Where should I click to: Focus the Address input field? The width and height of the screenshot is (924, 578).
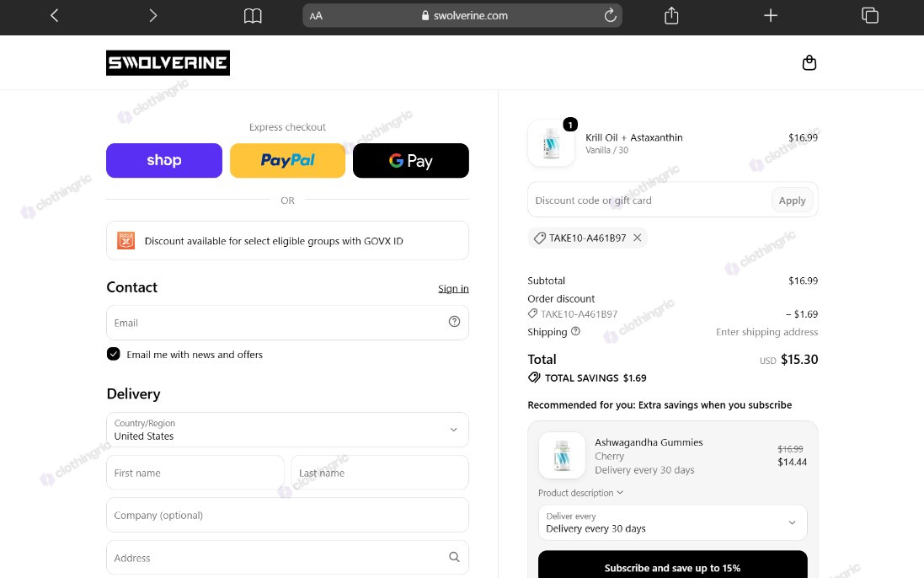point(287,558)
